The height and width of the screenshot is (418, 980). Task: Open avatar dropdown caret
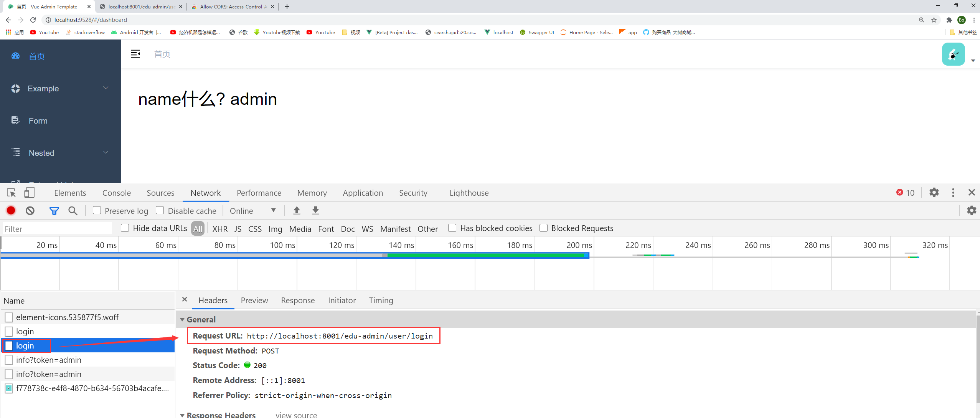click(973, 61)
